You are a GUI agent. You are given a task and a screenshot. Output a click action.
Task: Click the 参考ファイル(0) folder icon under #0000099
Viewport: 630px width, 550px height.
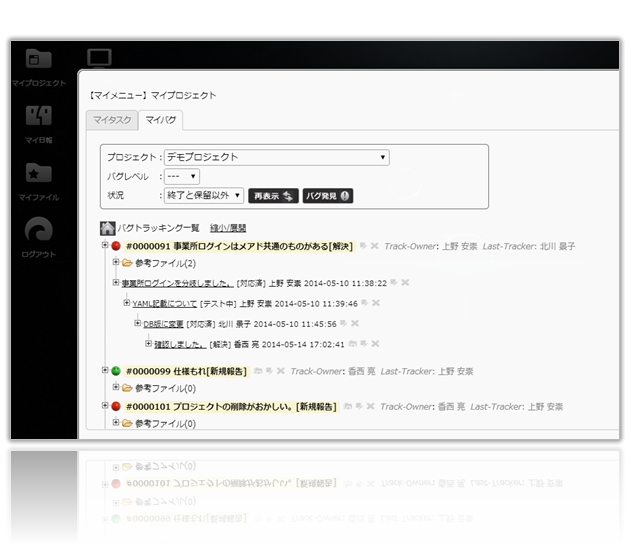pos(127,388)
